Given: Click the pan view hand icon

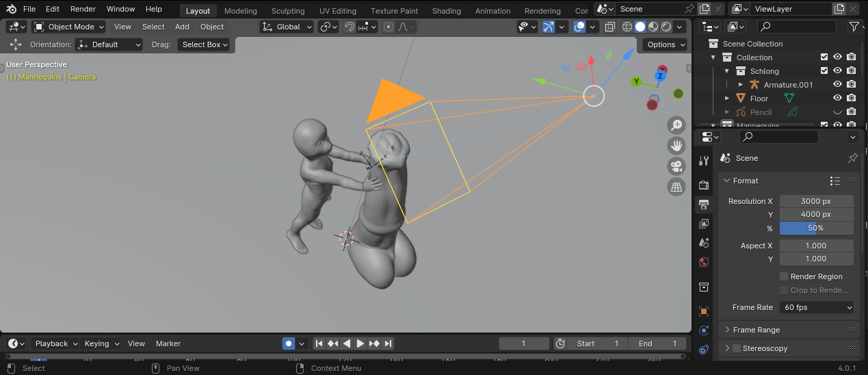Looking at the screenshot, I should pyautogui.click(x=676, y=146).
